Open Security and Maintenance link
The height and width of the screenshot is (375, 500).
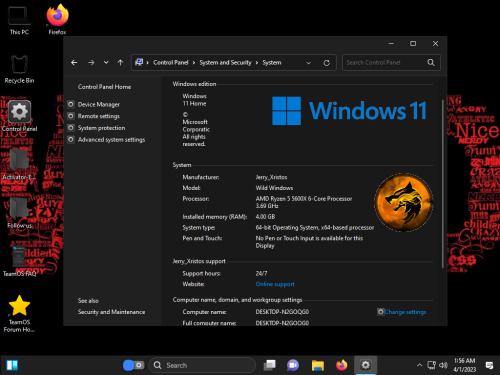point(111,312)
